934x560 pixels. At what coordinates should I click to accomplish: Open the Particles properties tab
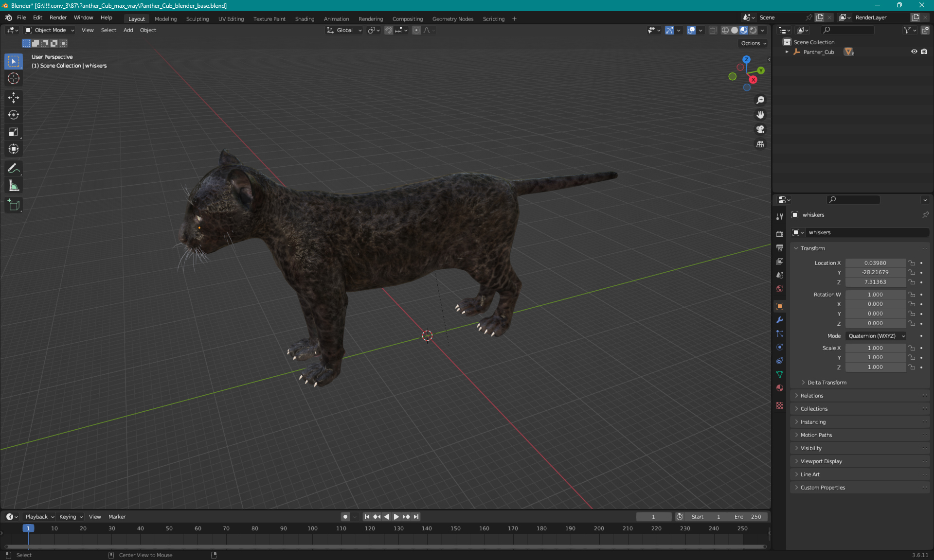[x=780, y=333]
